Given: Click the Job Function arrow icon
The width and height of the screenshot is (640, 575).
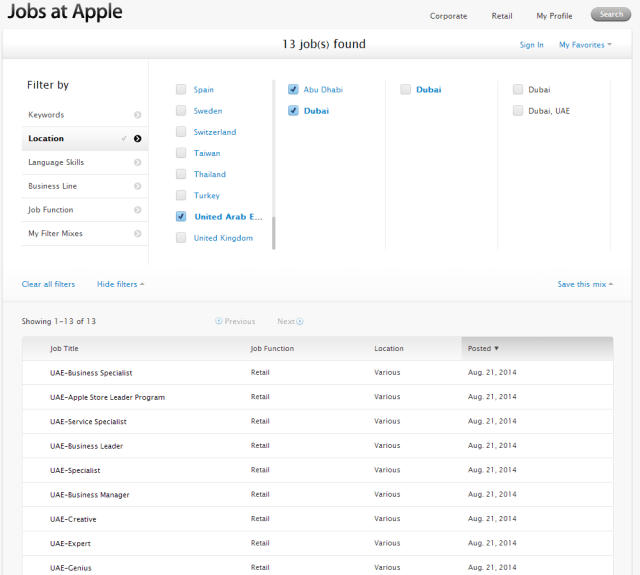Looking at the screenshot, I should 138,210.
